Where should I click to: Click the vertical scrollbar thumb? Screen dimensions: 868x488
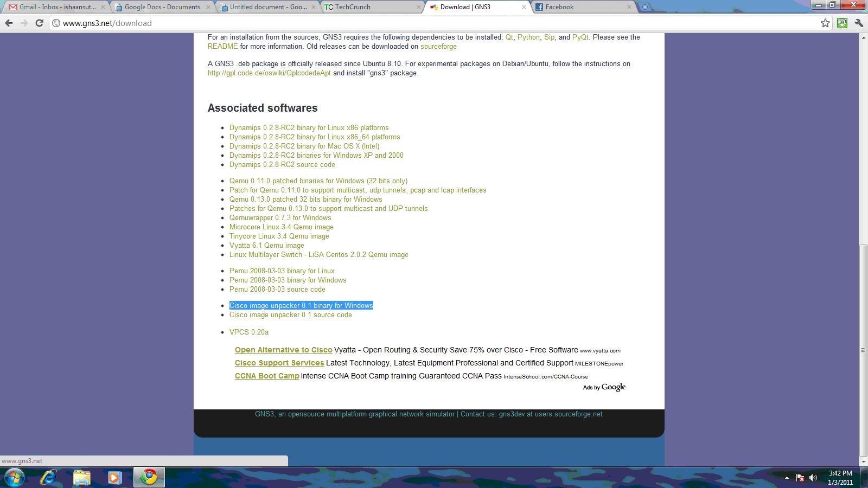(863, 350)
